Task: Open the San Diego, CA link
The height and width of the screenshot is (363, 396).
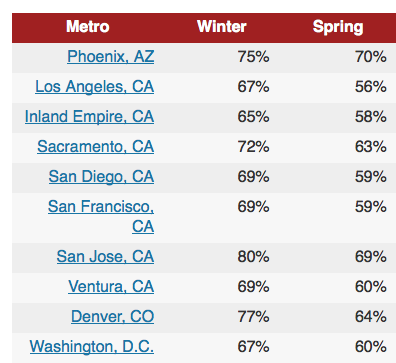Action: tap(101, 177)
